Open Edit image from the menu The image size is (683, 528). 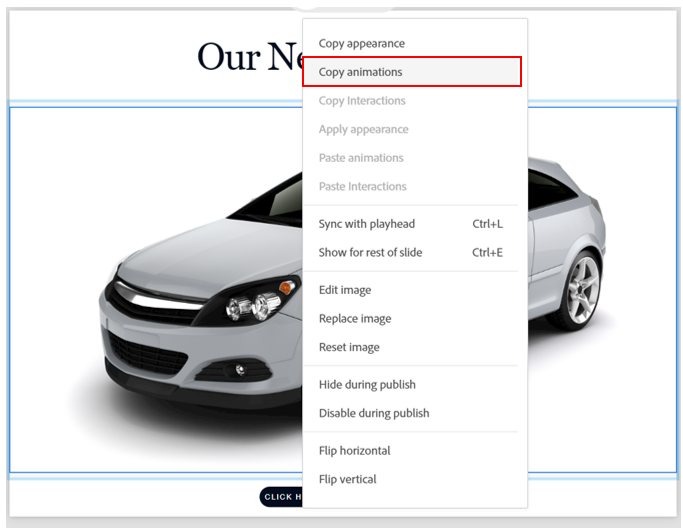tap(344, 290)
